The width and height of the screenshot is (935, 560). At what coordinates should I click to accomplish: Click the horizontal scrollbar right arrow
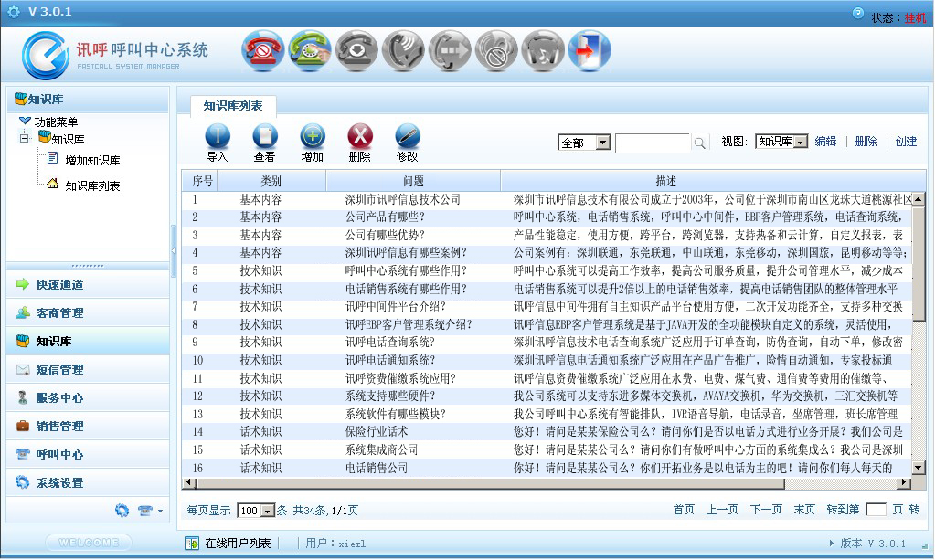coord(904,482)
